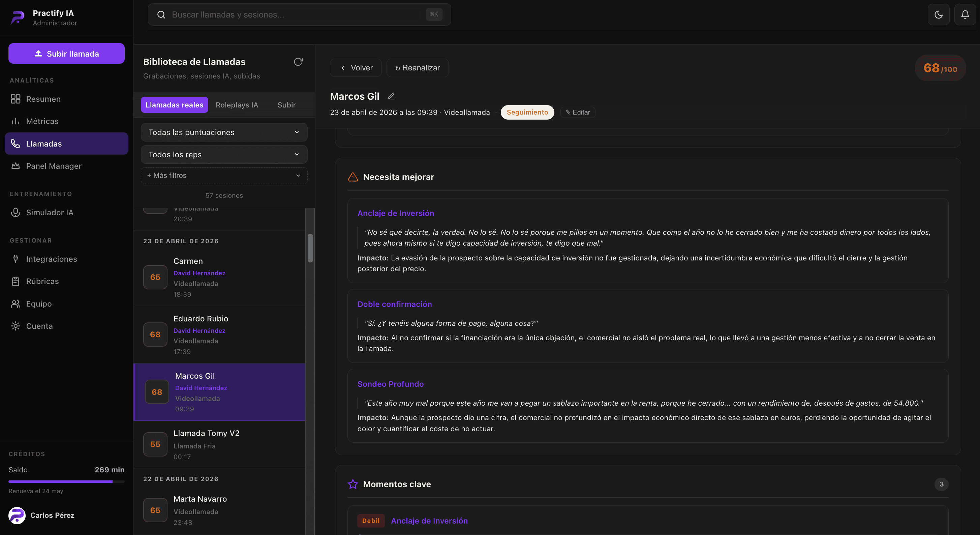Click the Integraciones plug icon
980x535 pixels.
click(16, 259)
